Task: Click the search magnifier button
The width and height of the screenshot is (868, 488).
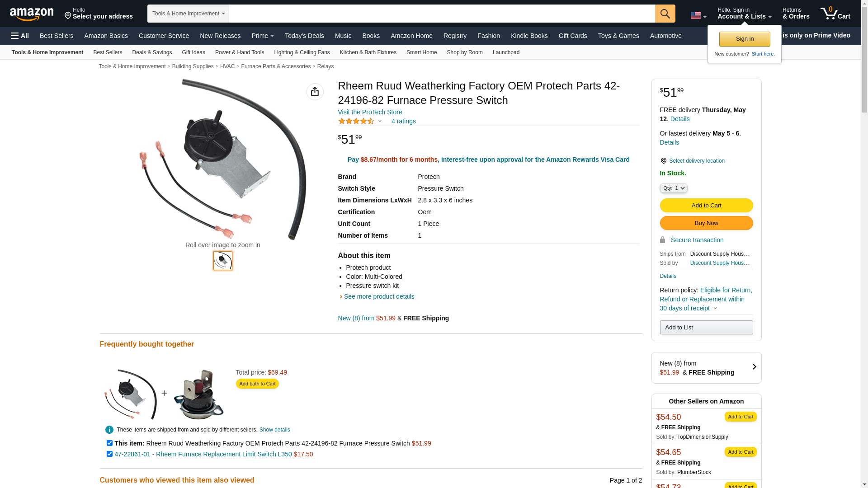Action: 665,14
